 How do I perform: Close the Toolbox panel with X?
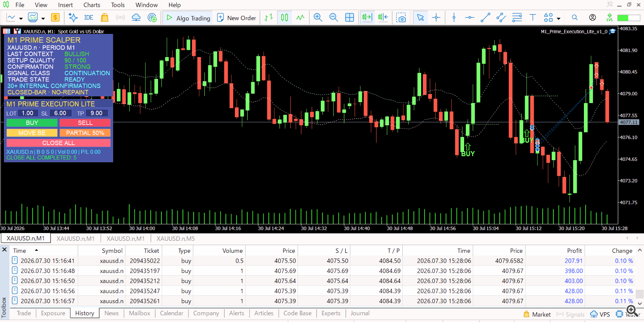pyautogui.click(x=4, y=249)
